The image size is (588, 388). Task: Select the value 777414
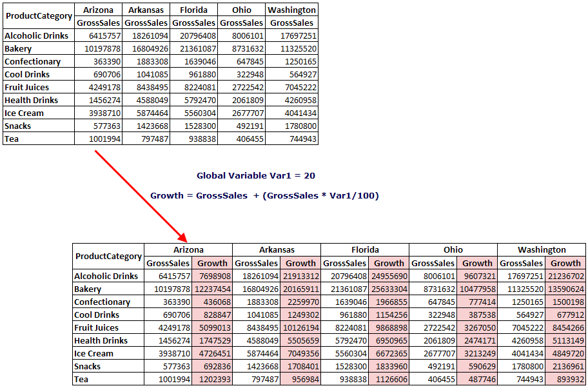[x=477, y=302]
